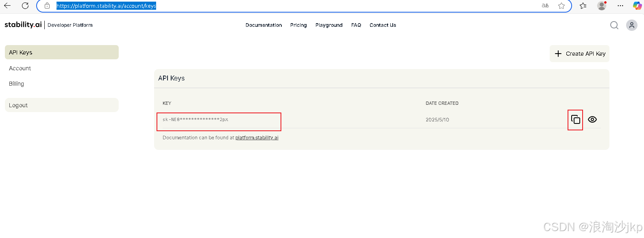Screen dimensions: 644x238
Task: Launch the Copilot sidebar icon
Action: coord(637,6)
